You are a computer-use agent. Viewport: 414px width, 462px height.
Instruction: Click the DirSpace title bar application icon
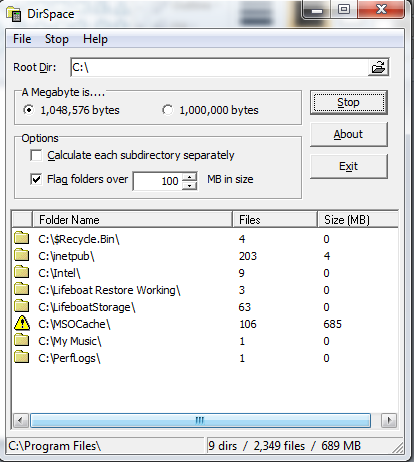pos(14,14)
